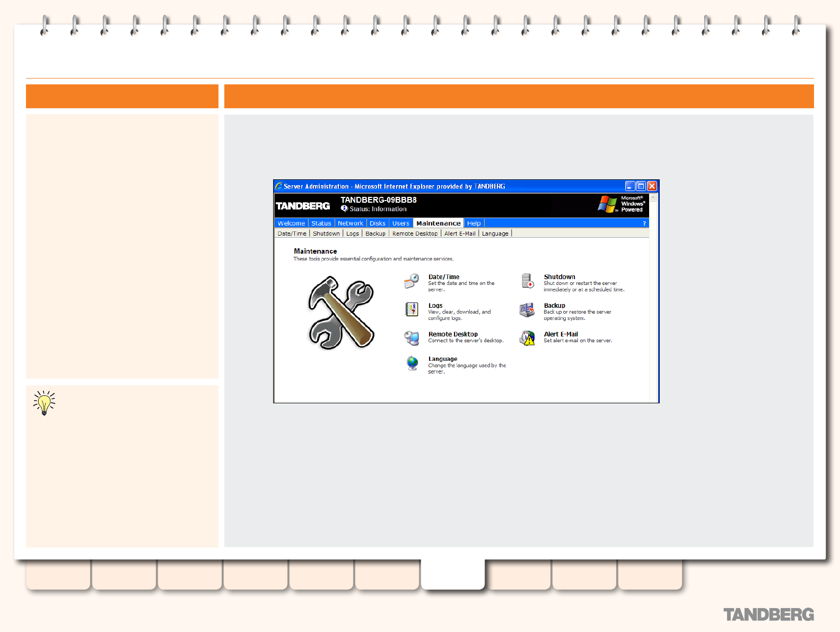Click the browser vertical scrollbar up arrow
The height and width of the screenshot is (632, 840).
[x=653, y=198]
